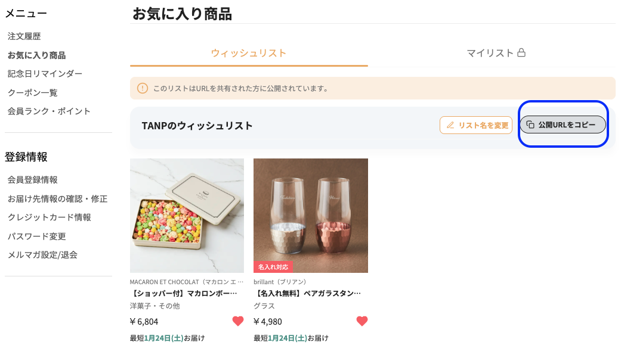
Task: Copy the public URL with 公開URLをコピー
Action: pos(563,125)
